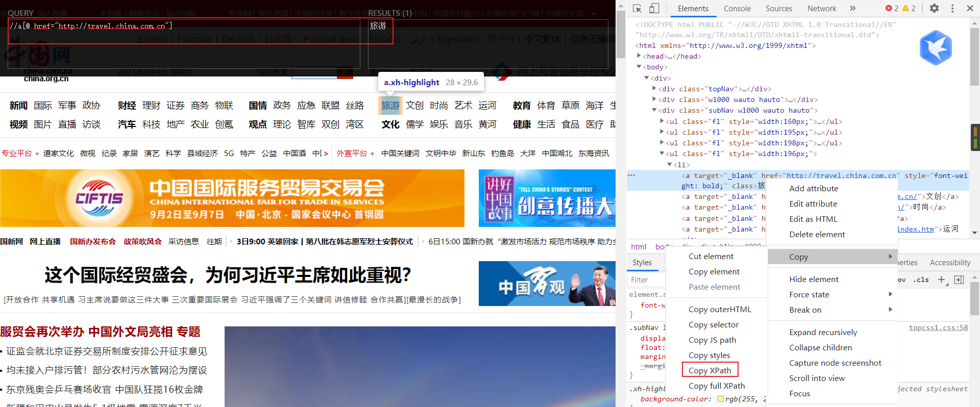Choose Delete element option
The image size is (980, 407).
tap(817, 234)
